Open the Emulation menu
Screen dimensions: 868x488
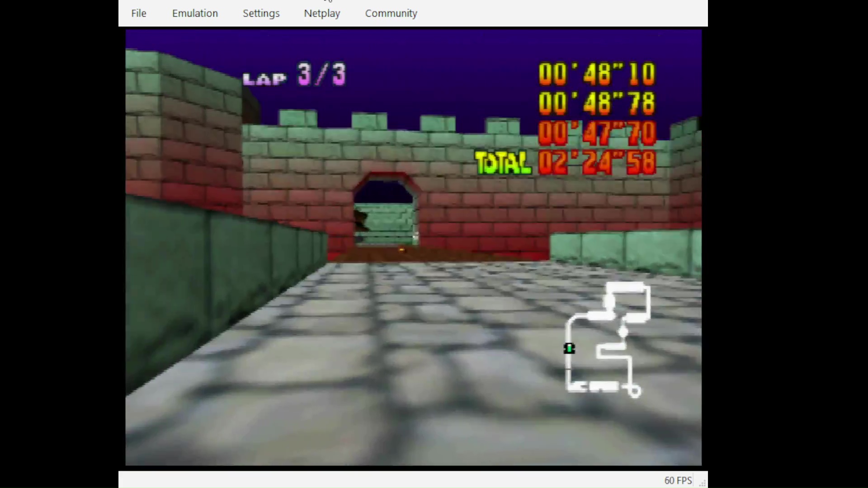click(195, 14)
